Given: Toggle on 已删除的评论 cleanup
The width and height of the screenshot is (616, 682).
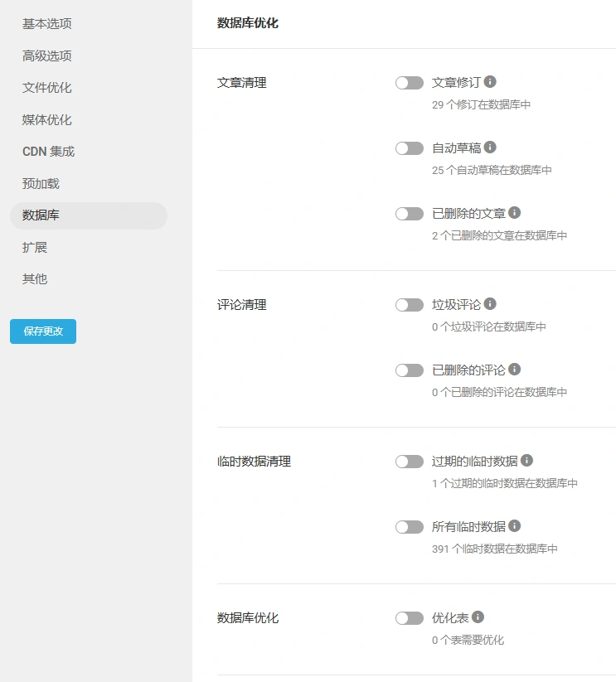Looking at the screenshot, I should tap(410, 370).
